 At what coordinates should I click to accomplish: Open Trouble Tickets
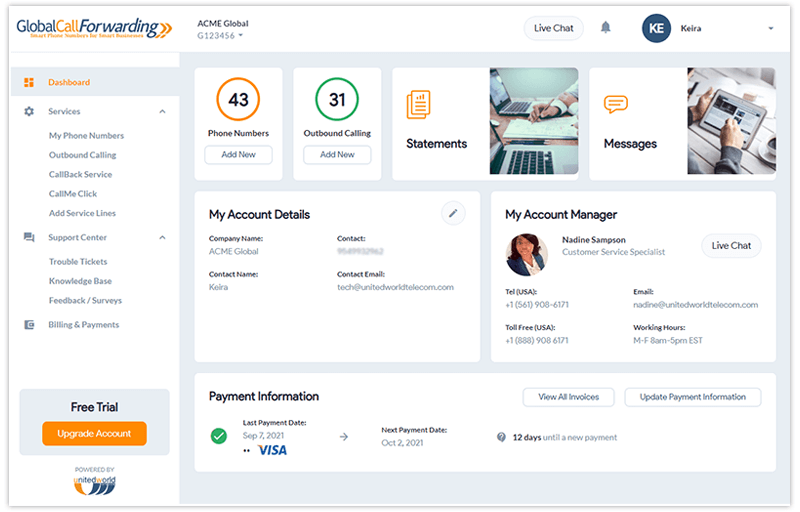click(x=78, y=262)
